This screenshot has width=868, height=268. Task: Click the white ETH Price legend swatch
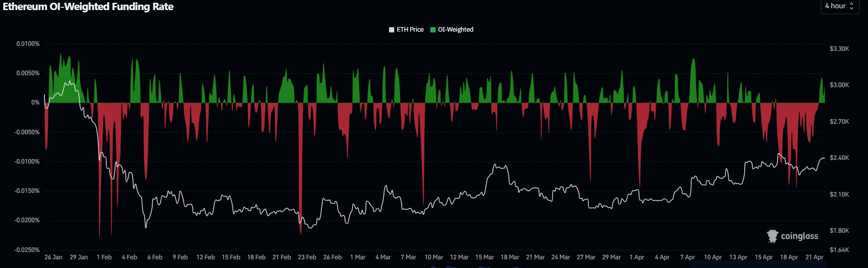pyautogui.click(x=391, y=30)
